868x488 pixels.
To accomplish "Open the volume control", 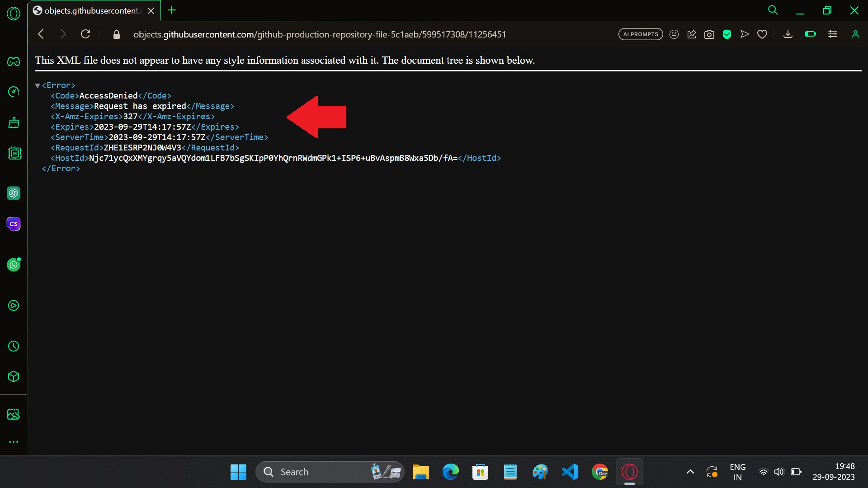I will point(779,472).
